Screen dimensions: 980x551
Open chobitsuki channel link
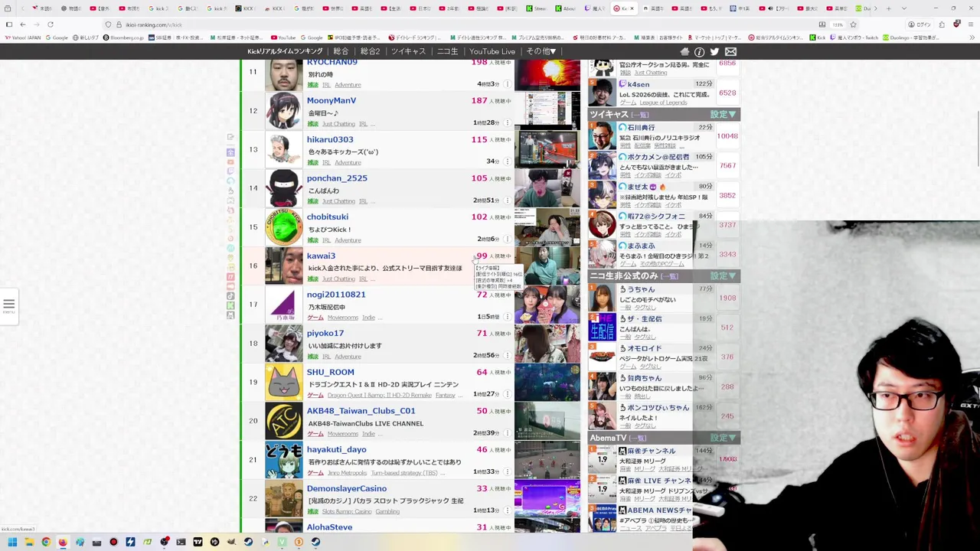(328, 217)
